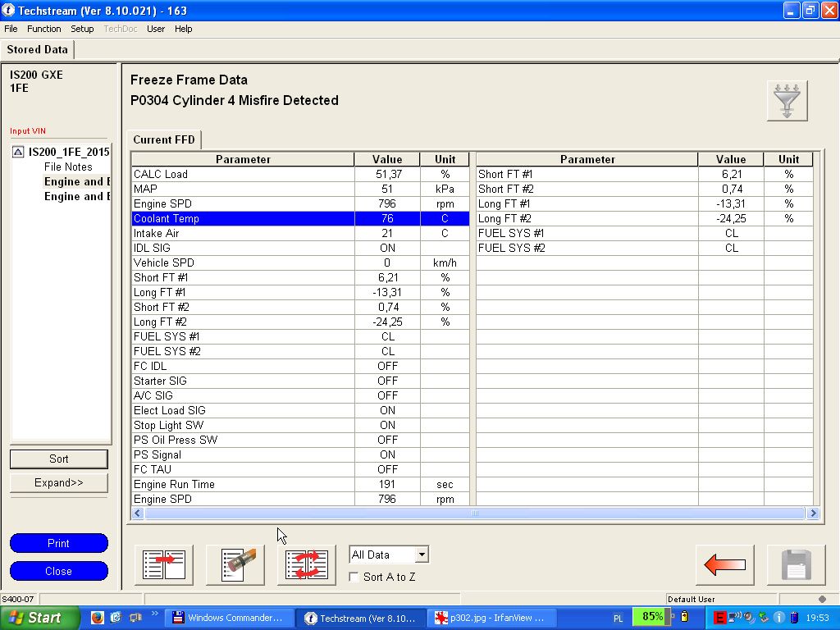Select the Vehicle SPD row
Image resolution: width=840 pixels, height=630 pixels.
pyautogui.click(x=300, y=263)
